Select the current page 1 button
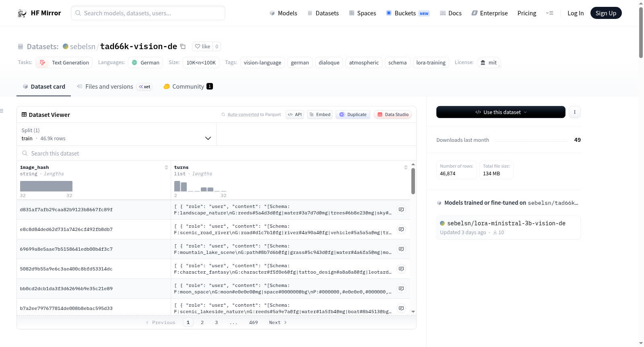The height and width of the screenshot is (347, 644). (x=188, y=322)
